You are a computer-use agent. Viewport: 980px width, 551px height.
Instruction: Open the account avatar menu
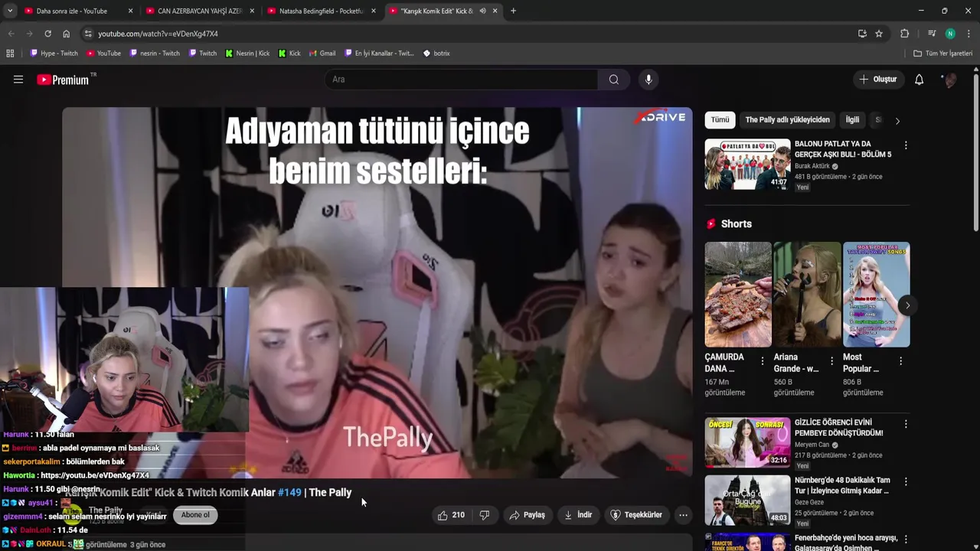[949, 80]
